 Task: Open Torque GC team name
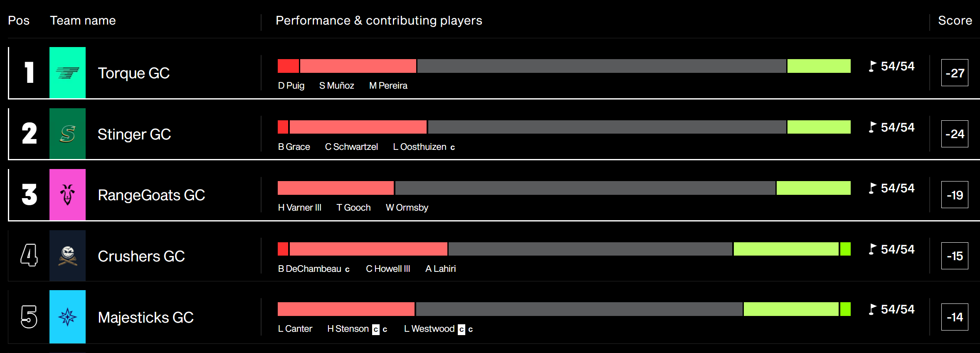[133, 73]
